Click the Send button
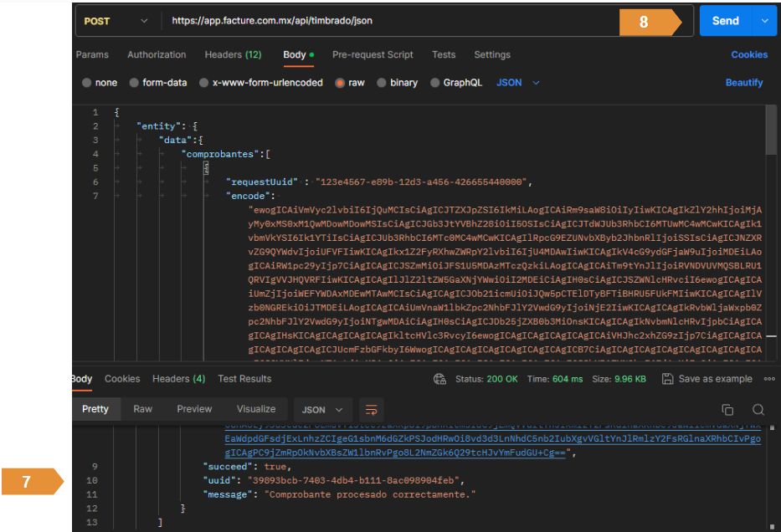 (x=725, y=22)
